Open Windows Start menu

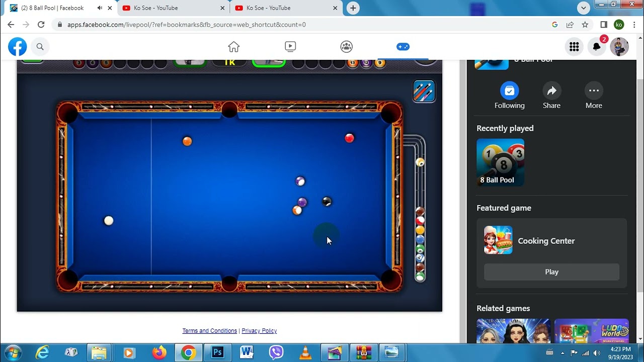point(12,352)
